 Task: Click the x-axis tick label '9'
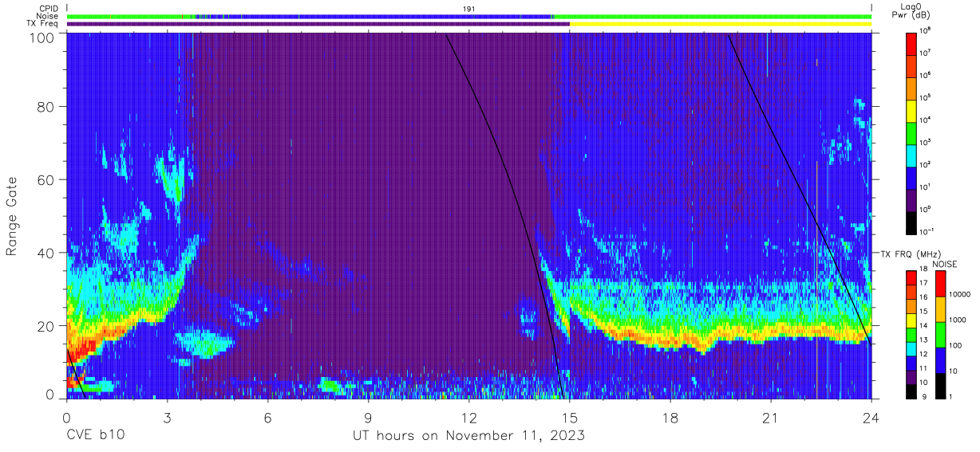pyautogui.click(x=369, y=416)
